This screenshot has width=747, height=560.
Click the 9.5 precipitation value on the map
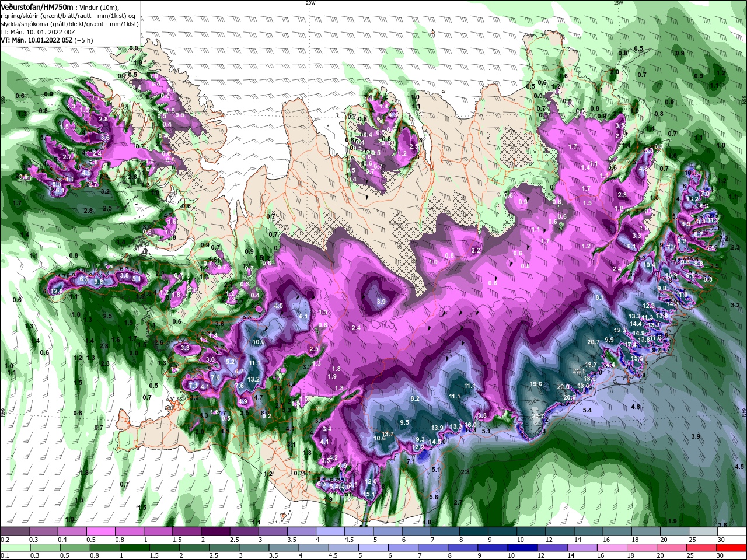click(x=404, y=422)
